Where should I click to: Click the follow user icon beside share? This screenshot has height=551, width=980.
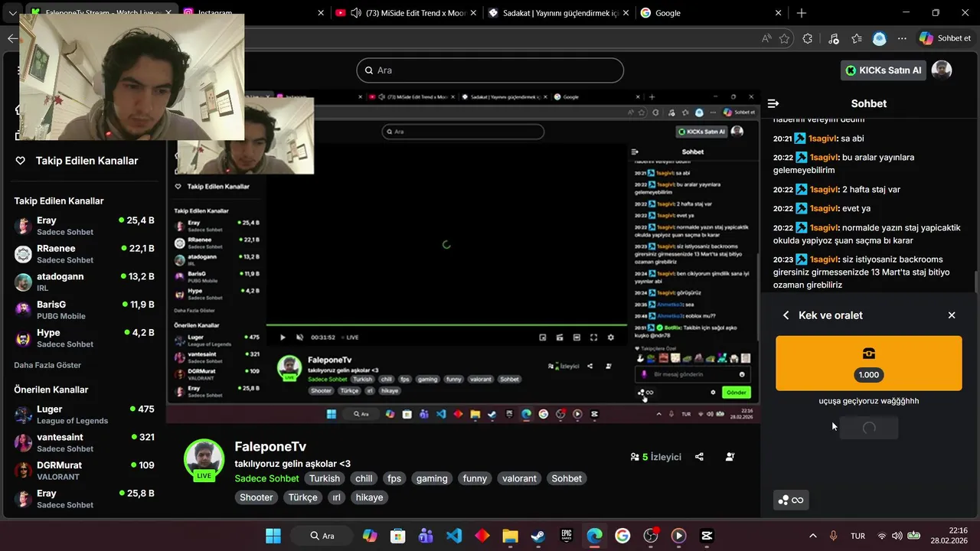730,457
